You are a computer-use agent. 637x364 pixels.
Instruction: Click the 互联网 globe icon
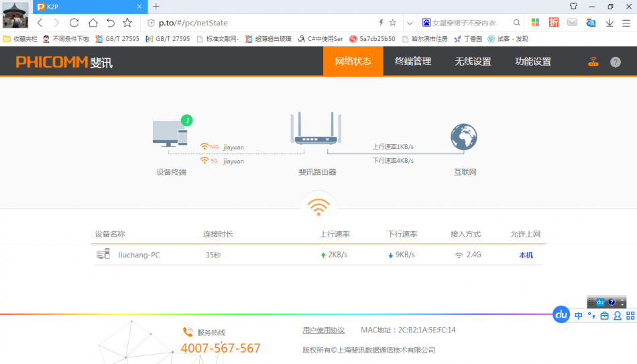pyautogui.click(x=464, y=137)
